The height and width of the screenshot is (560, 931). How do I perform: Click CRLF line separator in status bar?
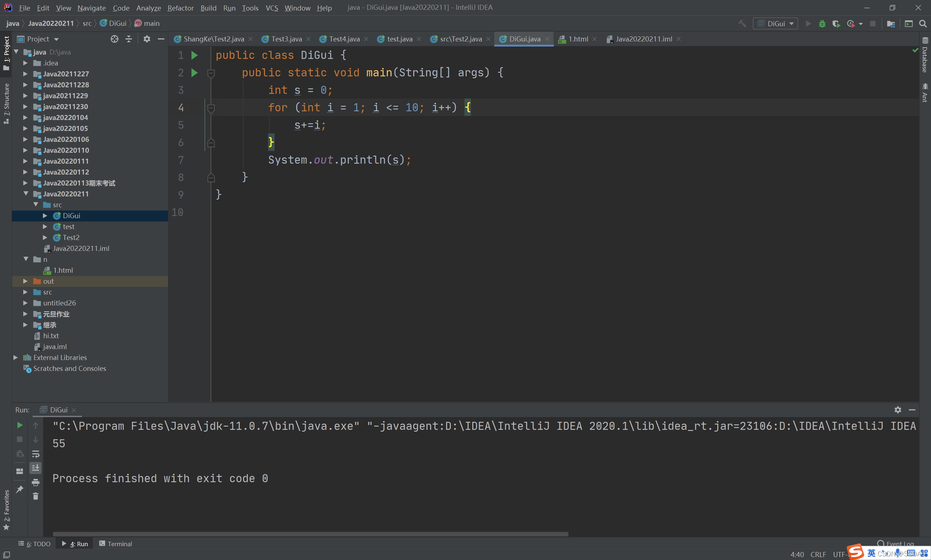[818, 554]
